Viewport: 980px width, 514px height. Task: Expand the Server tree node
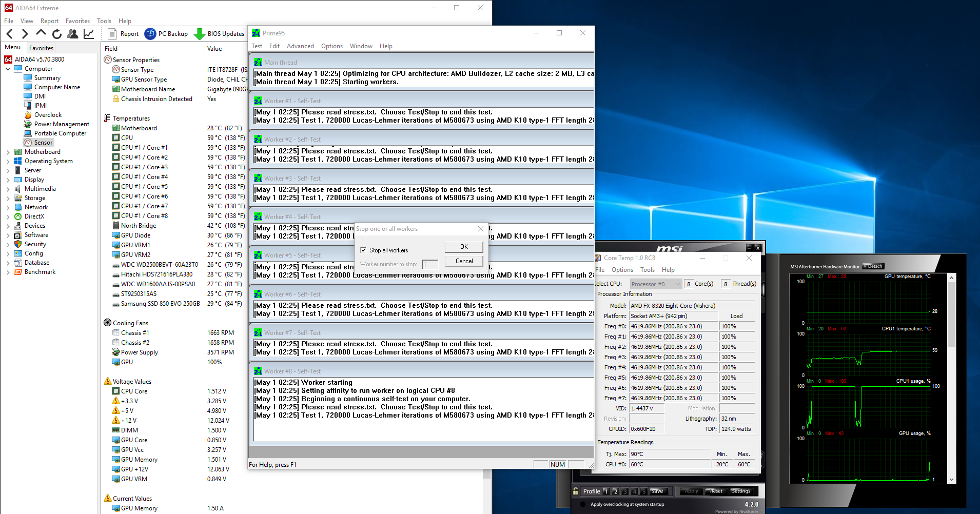click(8, 170)
